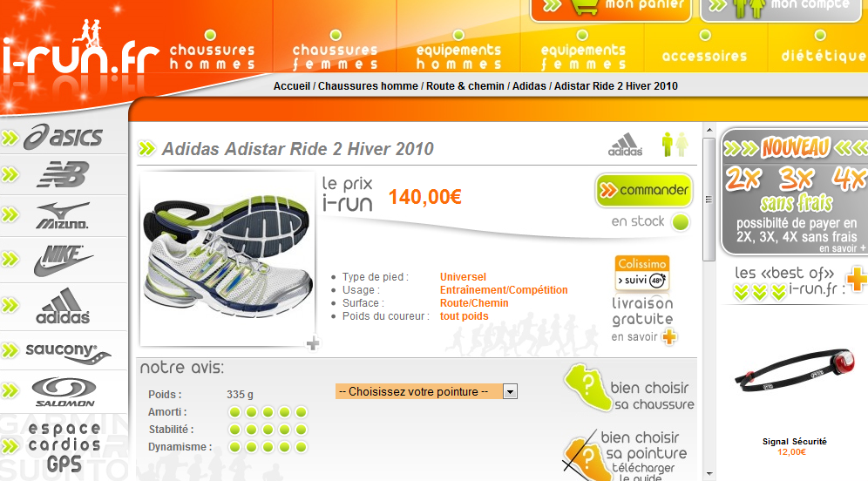Click the Adidas logo beside product title
868x481 pixels.
point(626,145)
